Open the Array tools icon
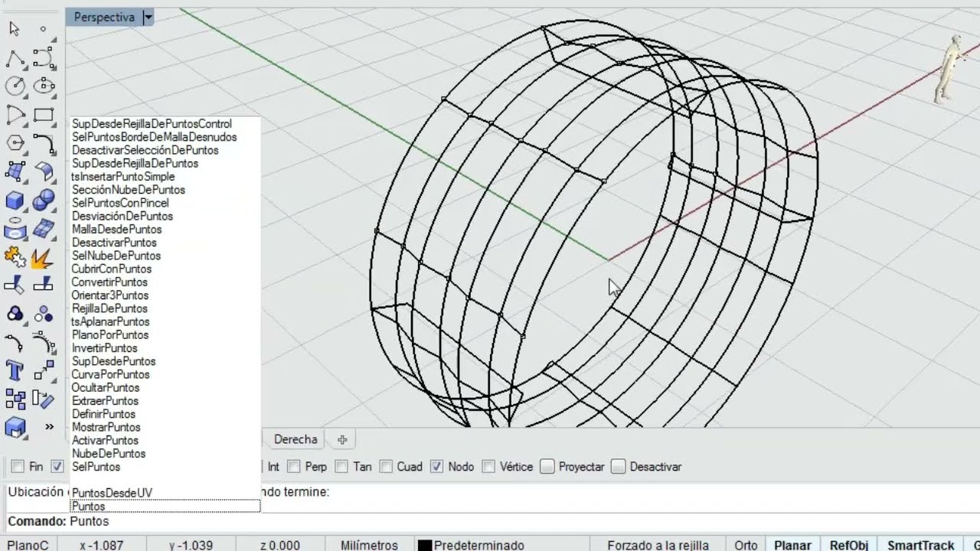The image size is (980, 551). coord(15,399)
